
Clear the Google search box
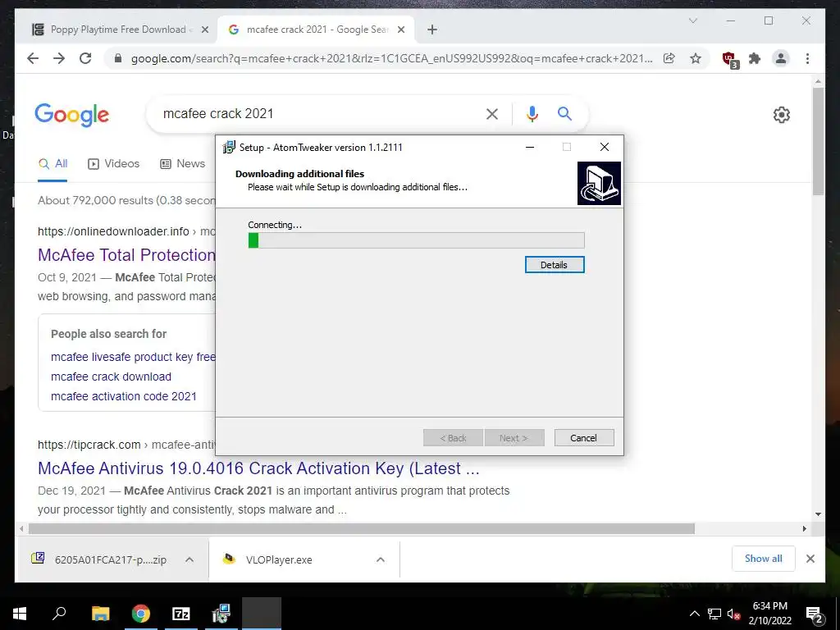pos(492,113)
